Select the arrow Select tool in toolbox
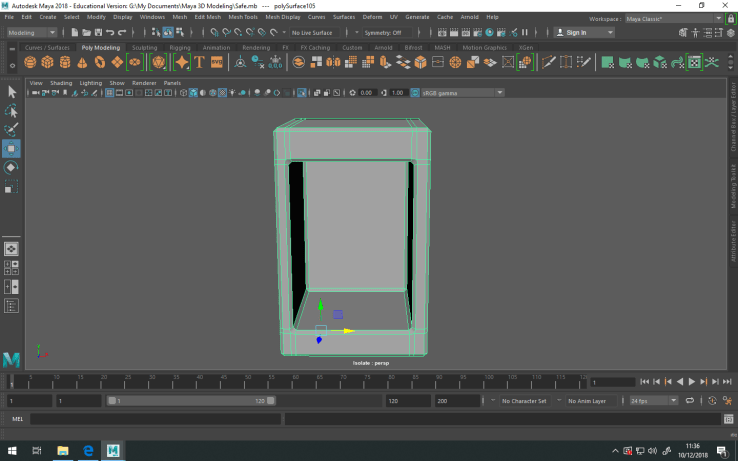738x461 pixels. click(11, 92)
